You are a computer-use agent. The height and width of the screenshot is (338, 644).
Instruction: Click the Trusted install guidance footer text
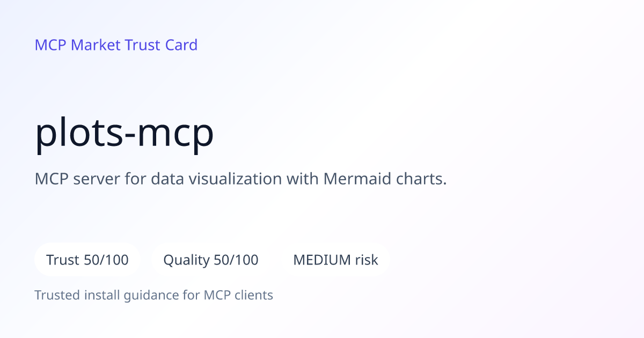pyautogui.click(x=154, y=295)
